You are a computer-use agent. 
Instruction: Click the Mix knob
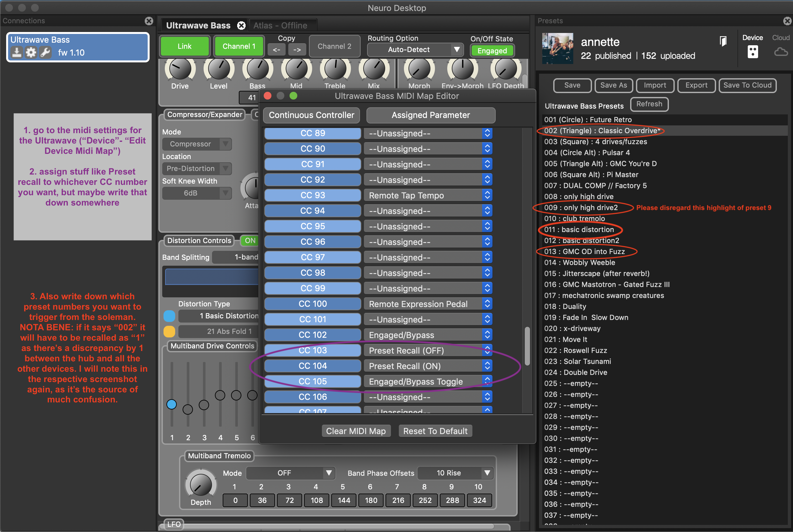374,69
